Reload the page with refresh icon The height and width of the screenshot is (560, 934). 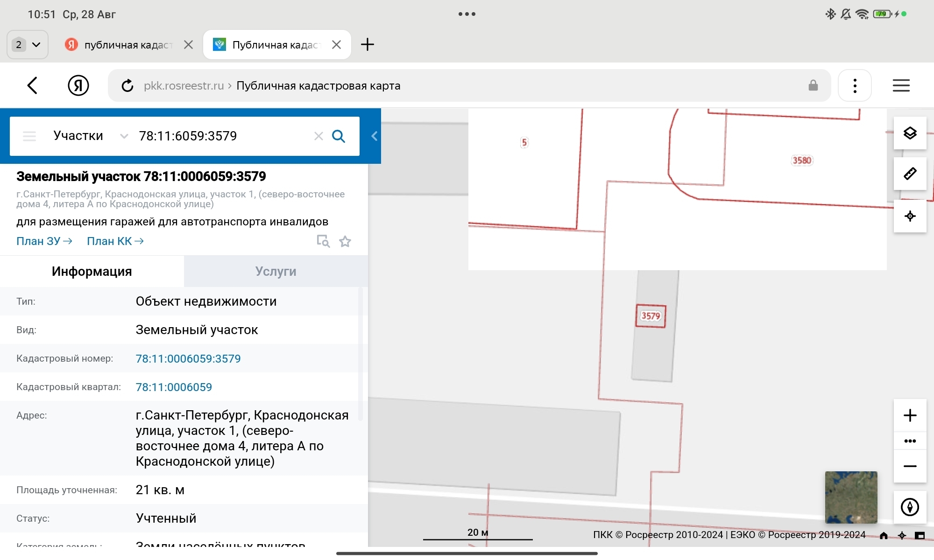127,86
